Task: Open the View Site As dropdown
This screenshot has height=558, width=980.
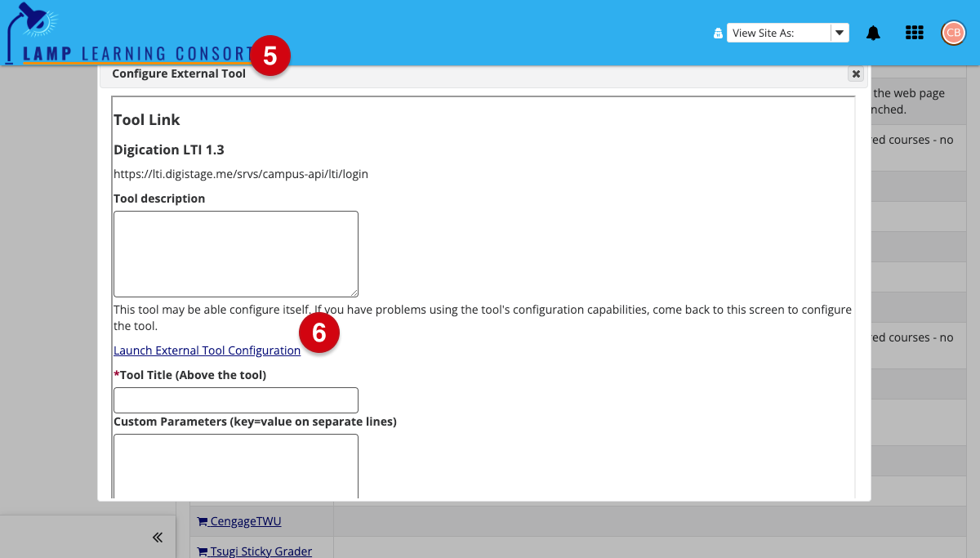Action: tap(787, 33)
